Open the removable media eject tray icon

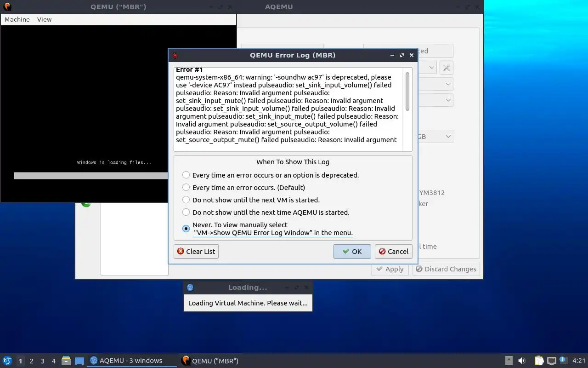click(509, 361)
